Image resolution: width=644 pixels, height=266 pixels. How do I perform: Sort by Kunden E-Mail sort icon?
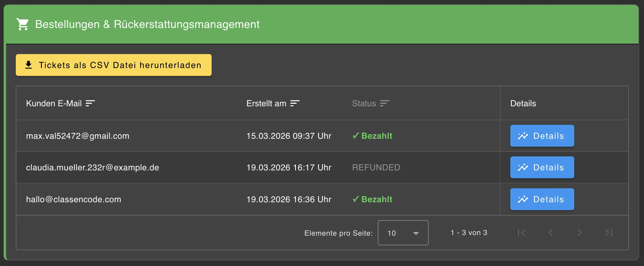90,104
